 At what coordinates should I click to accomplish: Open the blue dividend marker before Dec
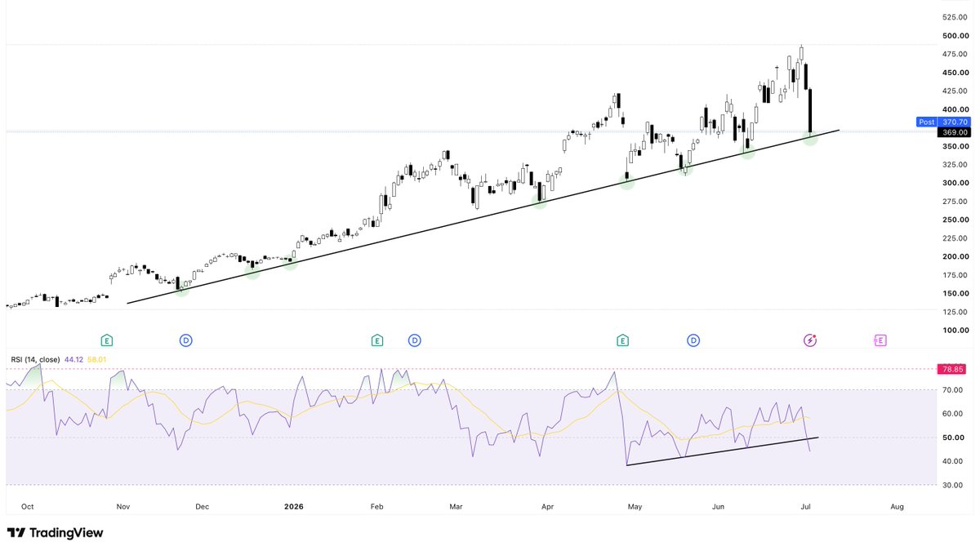pyautogui.click(x=185, y=340)
